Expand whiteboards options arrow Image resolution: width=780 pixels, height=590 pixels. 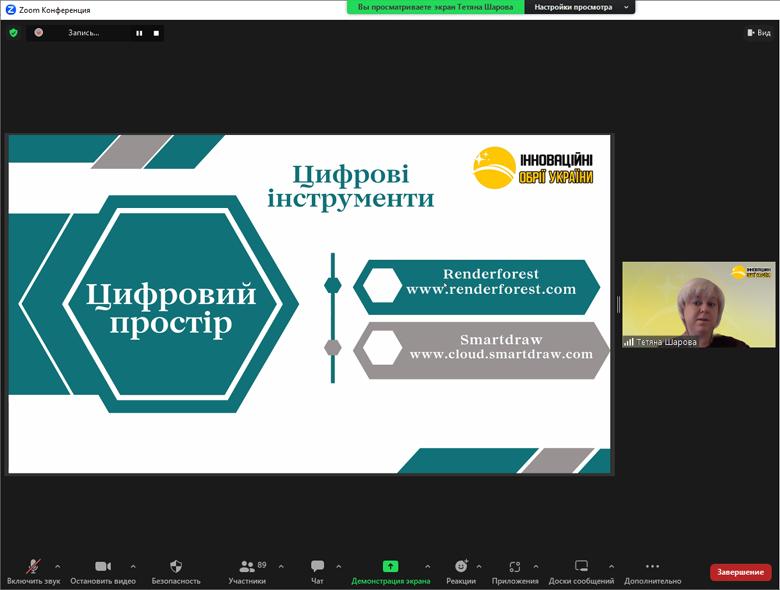[611, 566]
